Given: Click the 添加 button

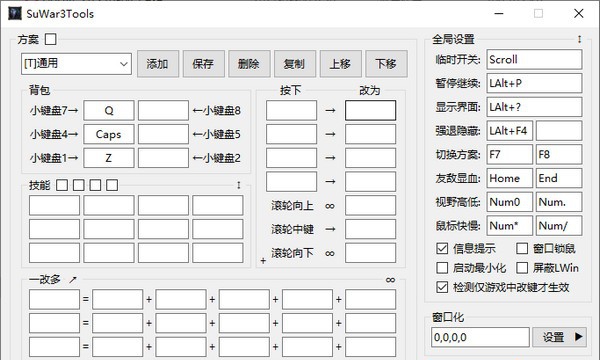Looking at the screenshot, I should pyautogui.click(x=158, y=64).
